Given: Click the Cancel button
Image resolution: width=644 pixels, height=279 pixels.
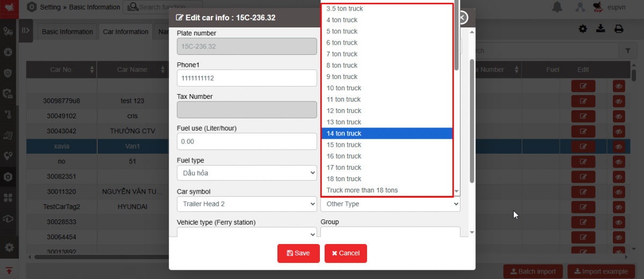Looking at the screenshot, I should 346,253.
